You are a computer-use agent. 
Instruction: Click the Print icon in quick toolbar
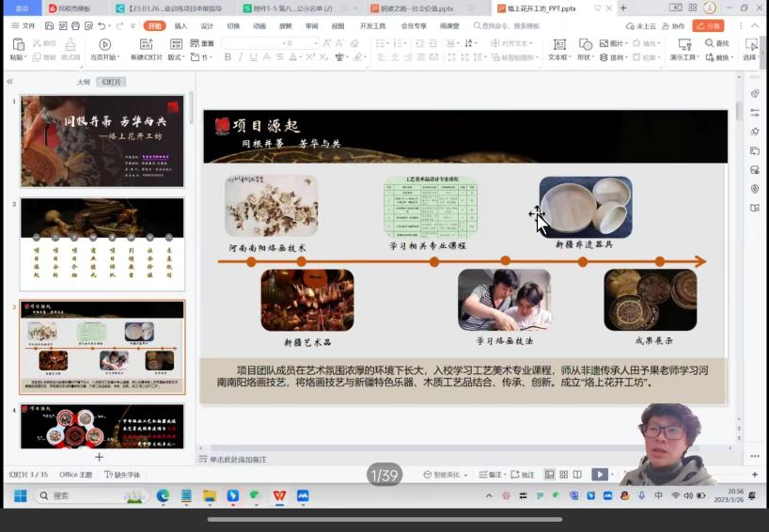[75, 26]
